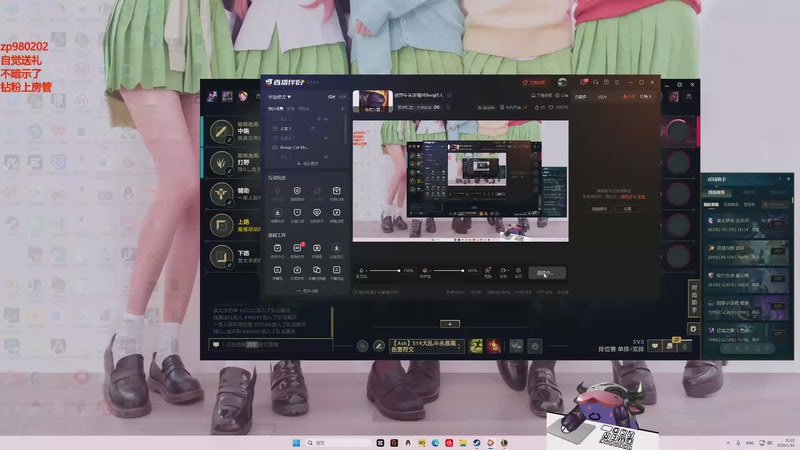Select the 打野 role slot in League client
The width and height of the screenshot is (800, 450).
coord(232,163)
